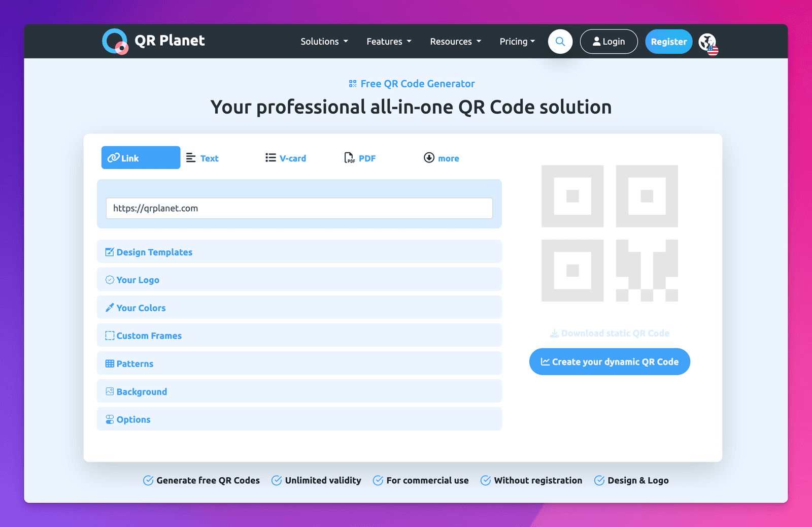
Task: Expand the Background section
Action: [299, 391]
